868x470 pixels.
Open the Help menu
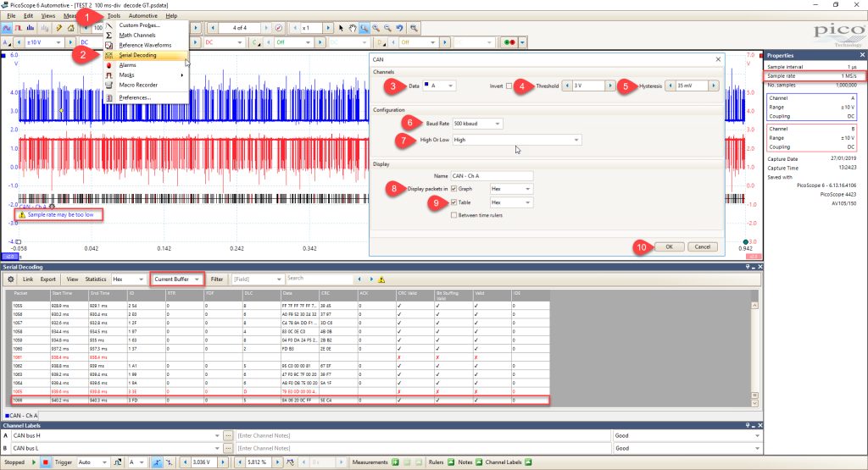point(171,15)
